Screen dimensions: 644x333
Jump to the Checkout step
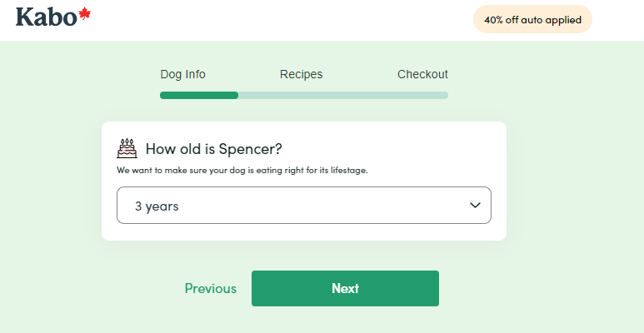pos(422,74)
